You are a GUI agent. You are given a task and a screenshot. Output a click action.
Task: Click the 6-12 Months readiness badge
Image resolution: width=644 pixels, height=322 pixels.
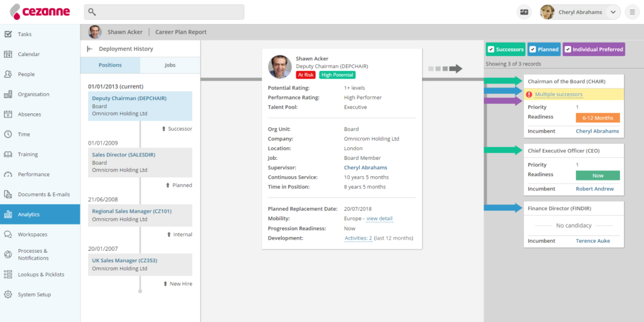pos(597,118)
